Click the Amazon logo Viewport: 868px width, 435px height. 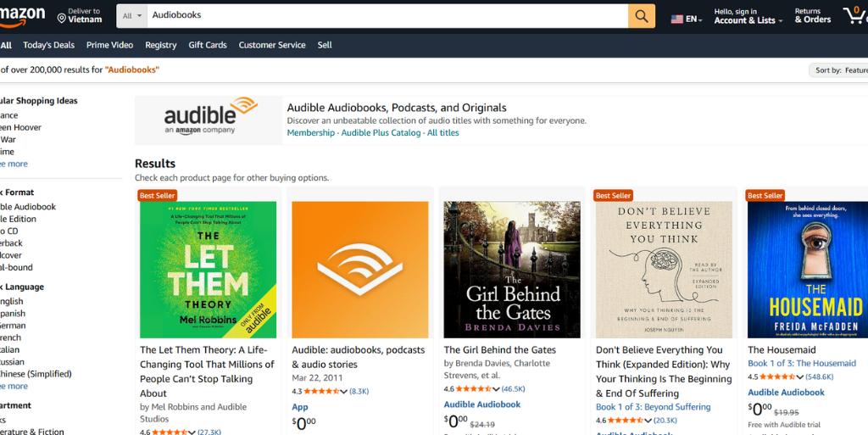point(23,14)
